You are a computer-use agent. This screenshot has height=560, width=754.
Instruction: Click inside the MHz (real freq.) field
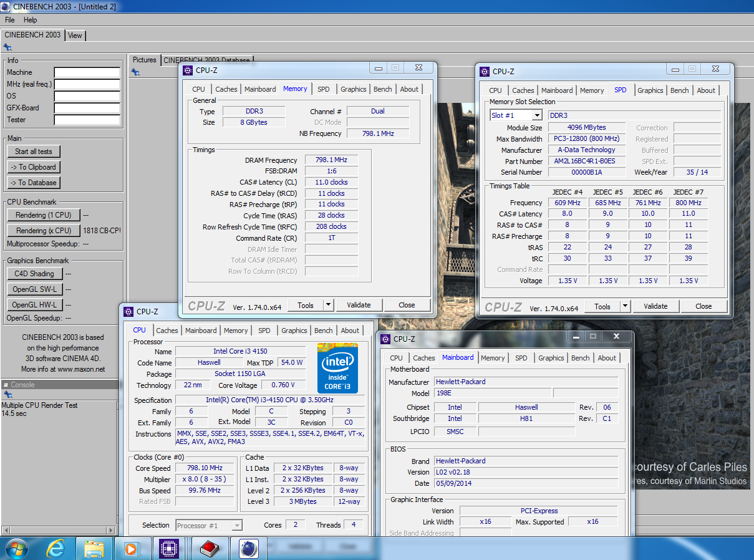(87, 85)
